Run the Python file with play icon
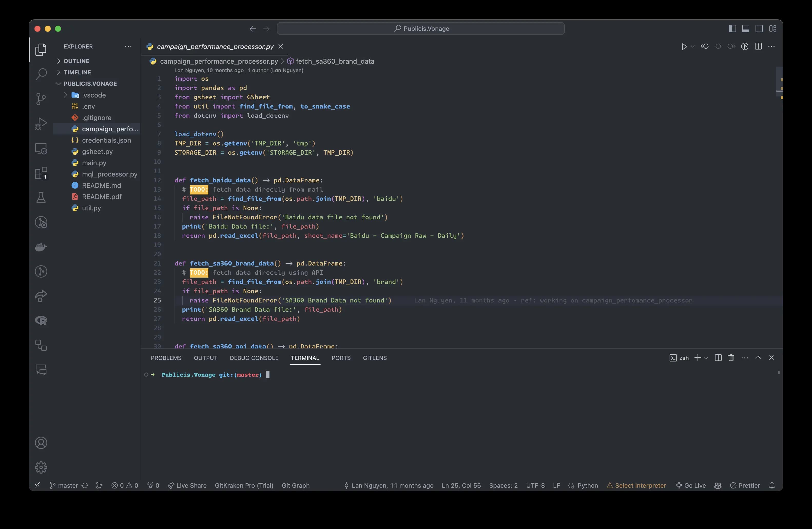Image resolution: width=812 pixels, height=529 pixels. 684,47
